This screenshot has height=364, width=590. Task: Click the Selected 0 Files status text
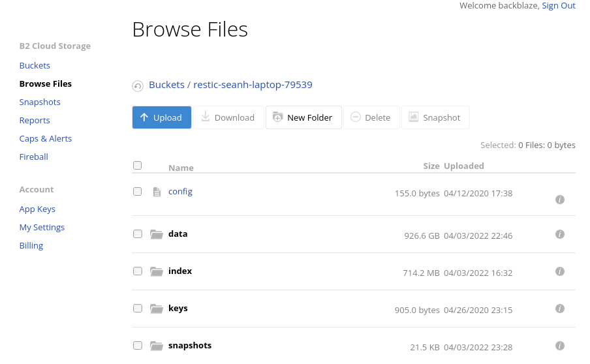click(528, 145)
